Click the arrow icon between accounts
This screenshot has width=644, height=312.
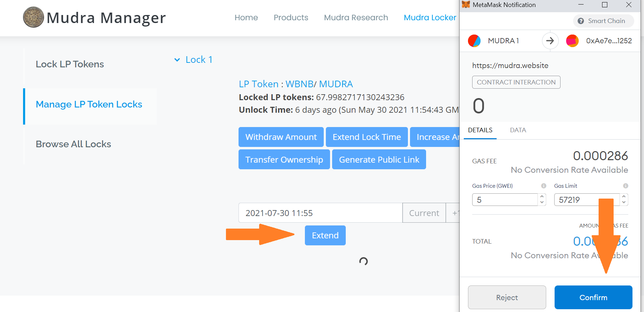[550, 41]
